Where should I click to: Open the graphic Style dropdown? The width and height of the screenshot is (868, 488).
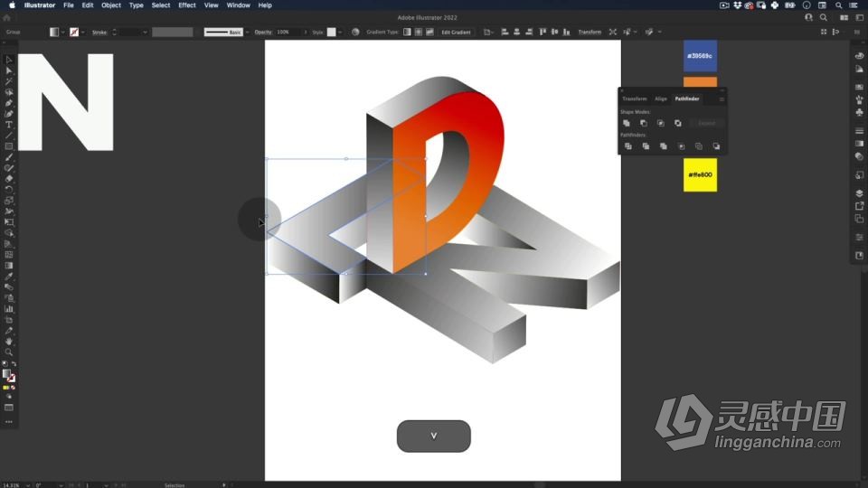pos(339,33)
